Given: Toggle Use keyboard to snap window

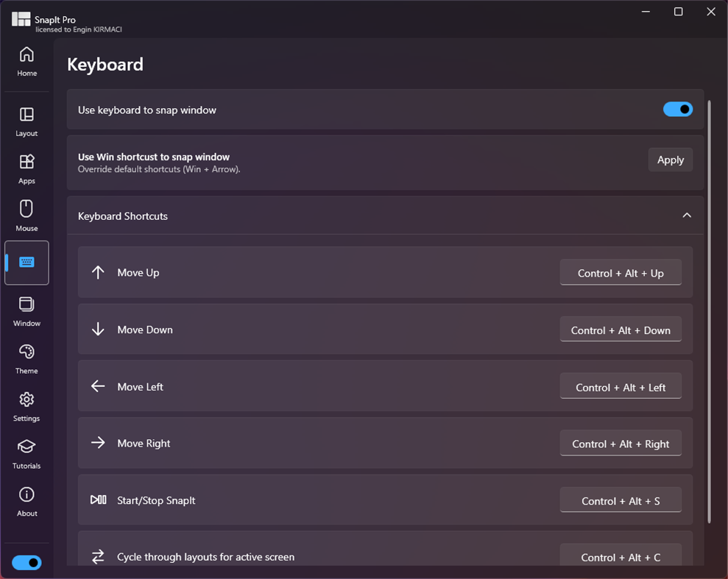Looking at the screenshot, I should 676,109.
